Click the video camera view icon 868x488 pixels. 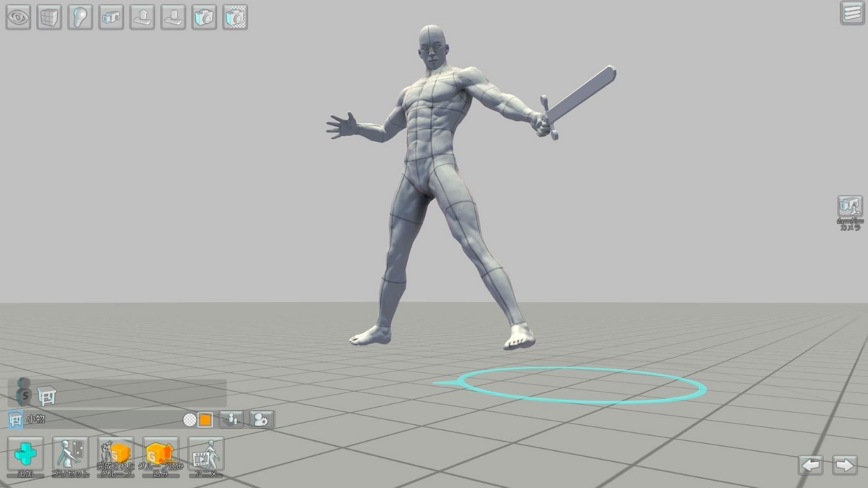click(111, 17)
